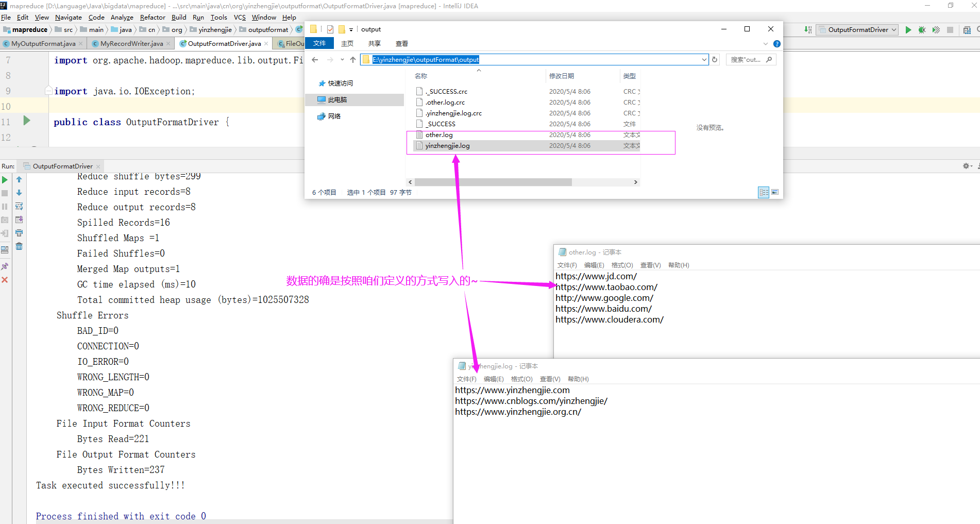Open 格式(O) menu in other.log Notepad
Screen dimensions: 980x524
622,265
